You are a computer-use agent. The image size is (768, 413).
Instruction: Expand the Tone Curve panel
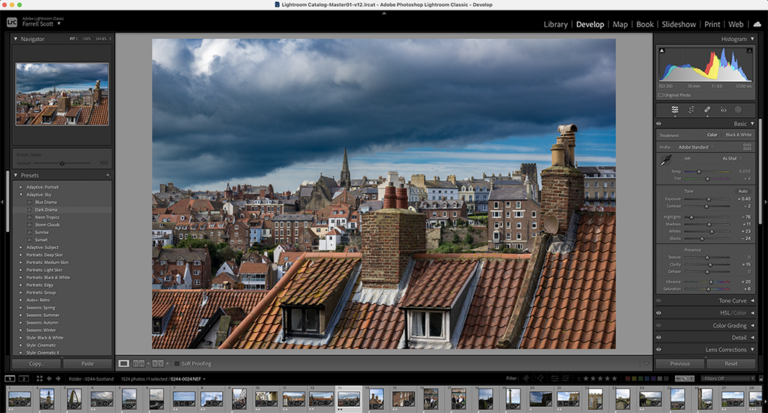pyautogui.click(x=752, y=301)
